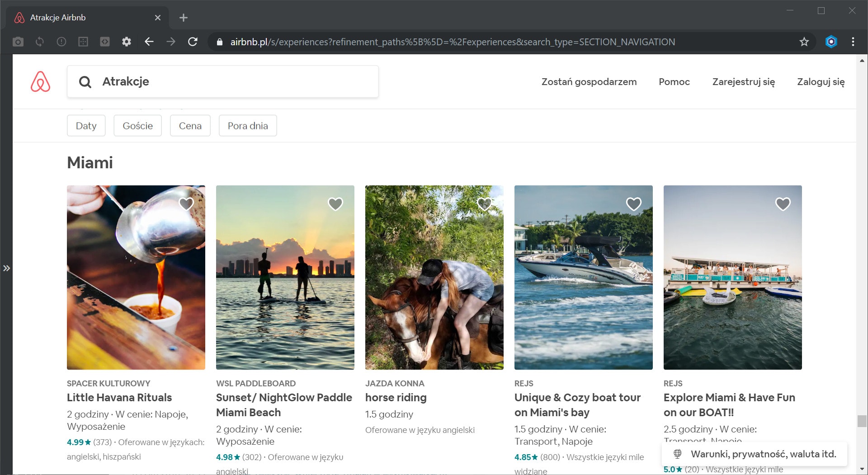
Task: Favorite Sunset/NightGlow Paddle with the heart icon
Action: pyautogui.click(x=335, y=204)
